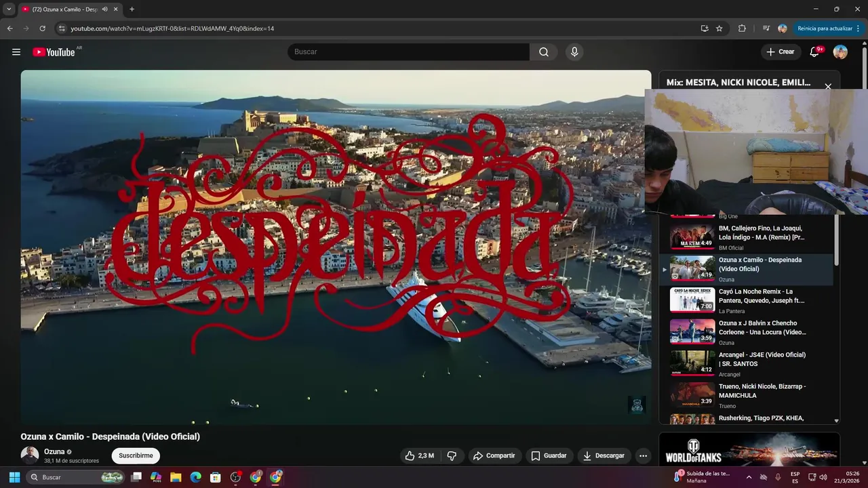Open Chrome menu three dots
The width and height of the screenshot is (868, 488).
click(x=858, y=28)
